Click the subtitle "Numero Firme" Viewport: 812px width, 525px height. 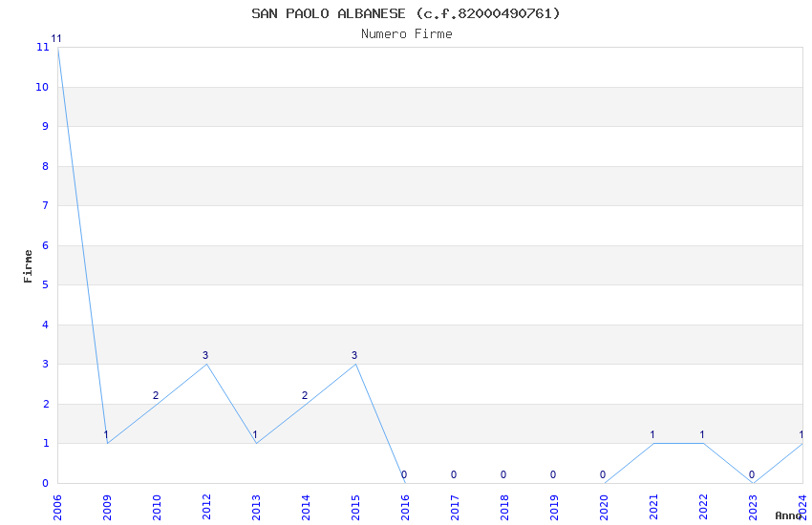coord(407,33)
